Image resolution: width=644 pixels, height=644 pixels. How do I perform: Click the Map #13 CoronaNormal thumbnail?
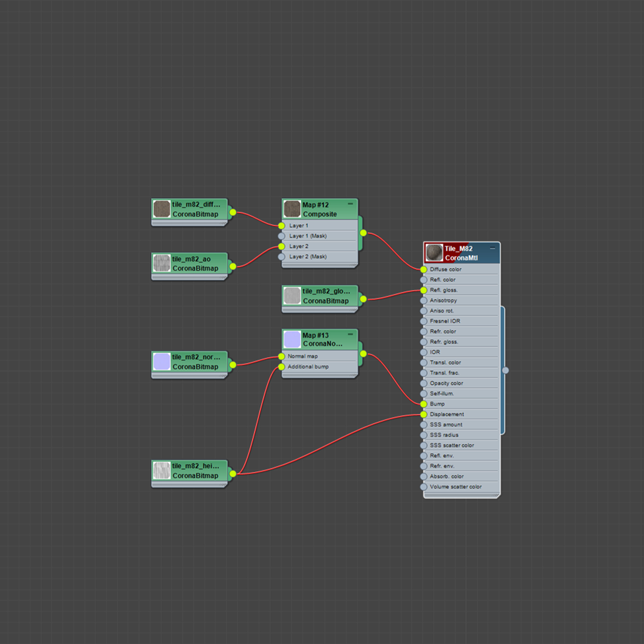coord(292,339)
